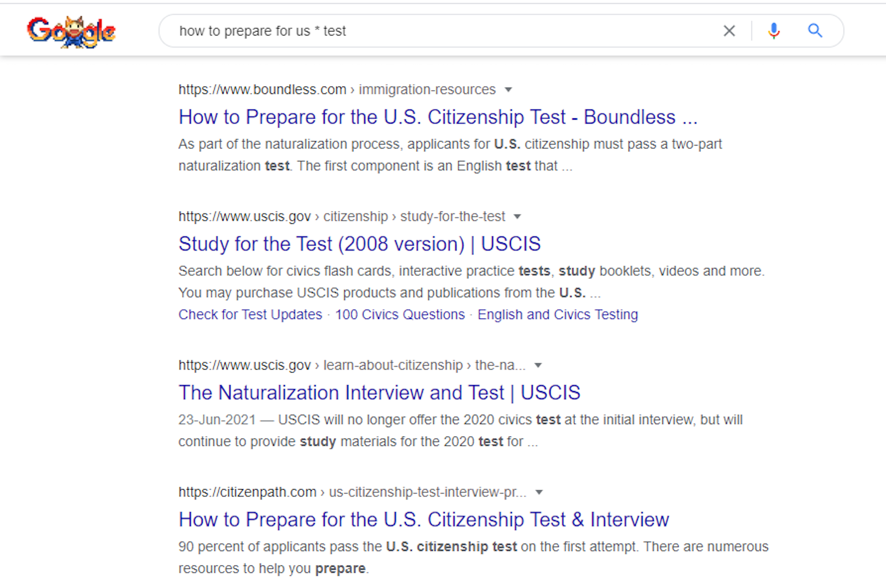Screen dimensions: 886x588
Task: Click the uscis.gov learn-about-citizenship URL
Action: [352, 365]
